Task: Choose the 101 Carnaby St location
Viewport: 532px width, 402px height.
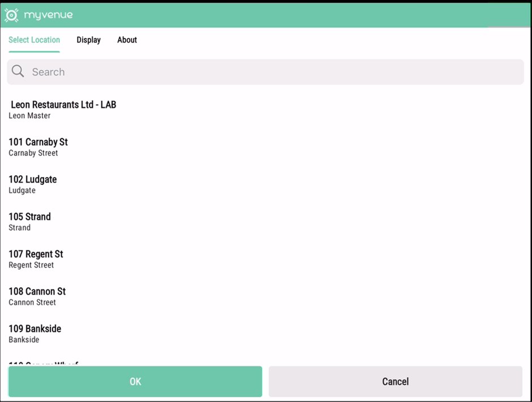Action: pyautogui.click(x=38, y=142)
